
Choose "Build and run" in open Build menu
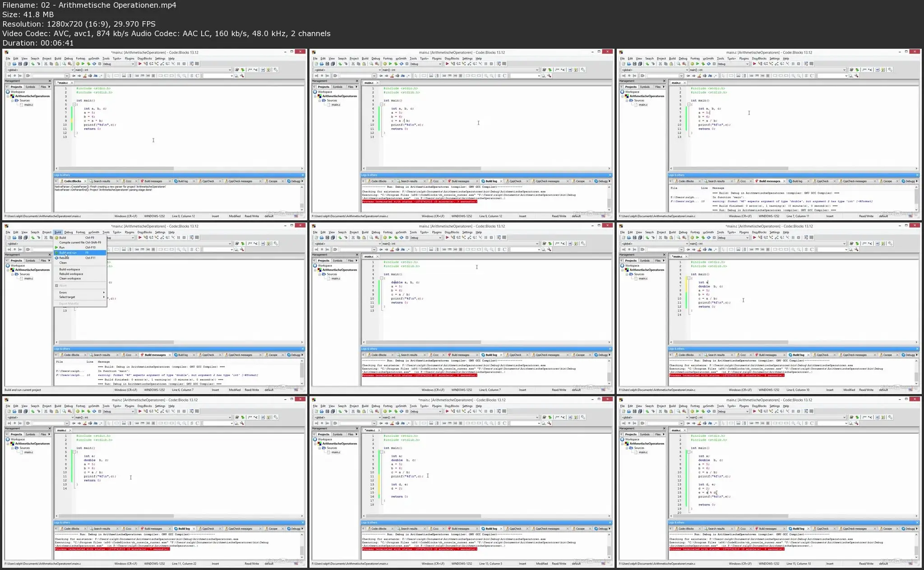click(69, 253)
